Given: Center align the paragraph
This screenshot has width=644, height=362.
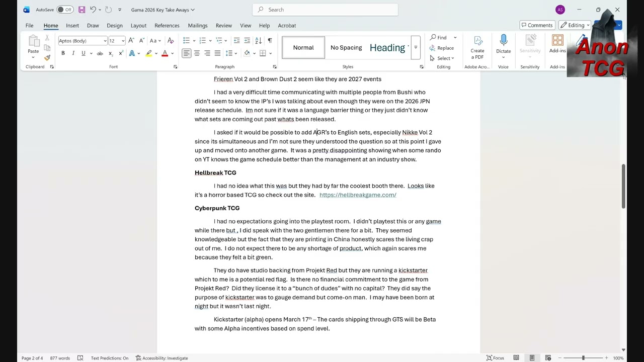Looking at the screenshot, I should pos(197,53).
